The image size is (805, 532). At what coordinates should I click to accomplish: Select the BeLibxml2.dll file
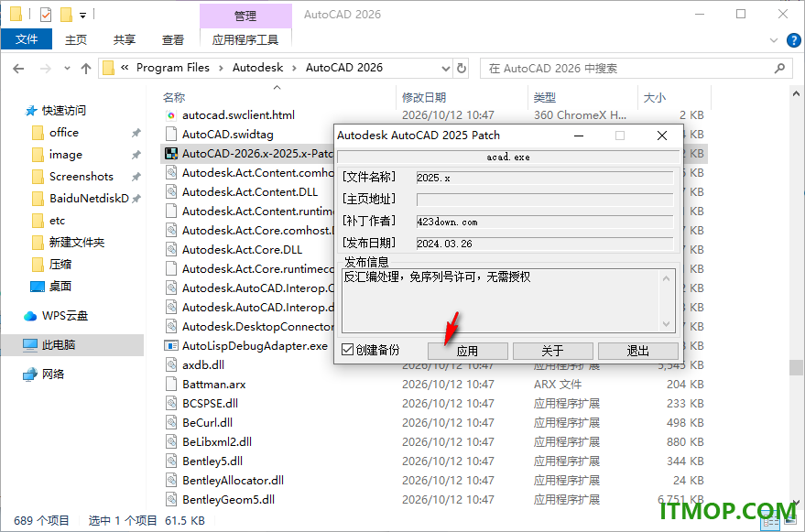tap(217, 442)
